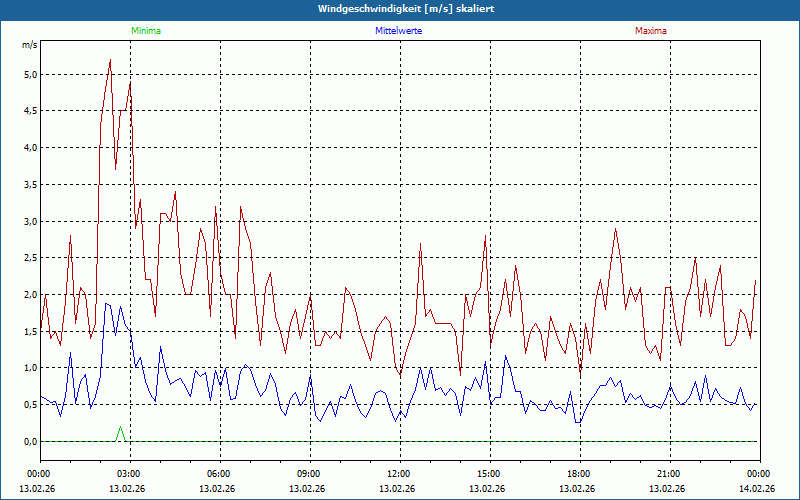This screenshot has height=500, width=800.
Task: Click the 3.5 y-axis value label
Action: 30,184
